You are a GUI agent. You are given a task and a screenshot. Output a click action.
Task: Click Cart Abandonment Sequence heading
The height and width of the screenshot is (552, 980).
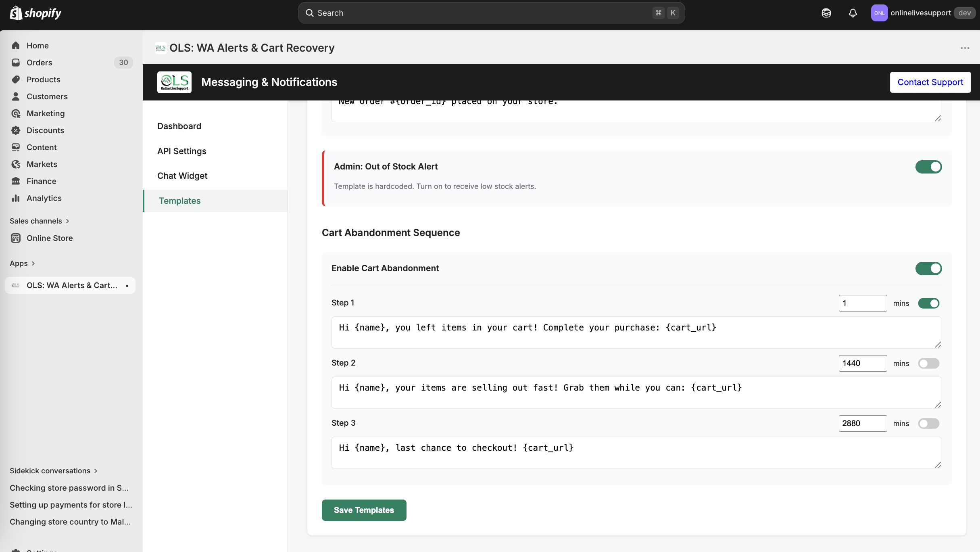coord(390,233)
